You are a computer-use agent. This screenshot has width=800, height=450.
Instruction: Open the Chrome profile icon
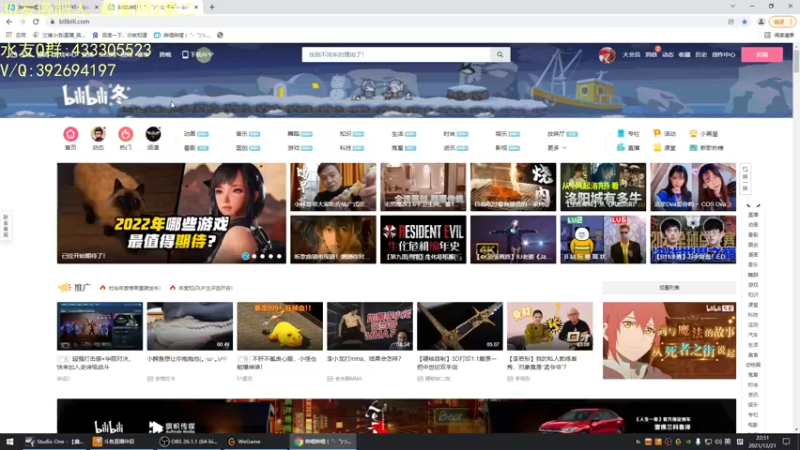(x=761, y=21)
